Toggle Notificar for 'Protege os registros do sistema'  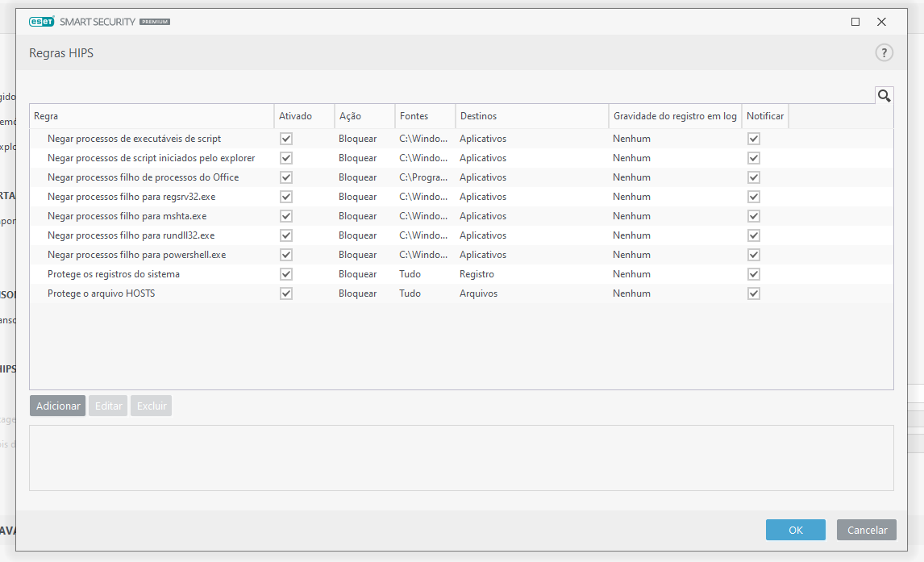[x=754, y=274]
